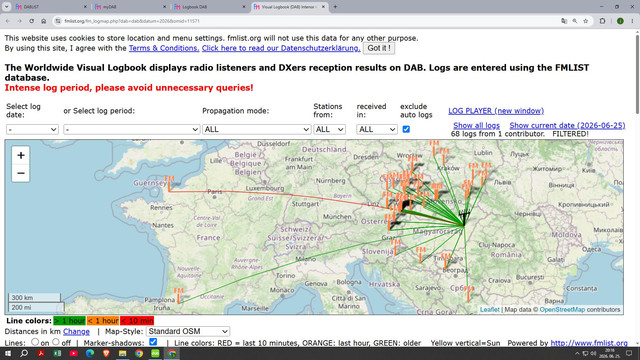Image resolution: width=640 pixels, height=360 pixels.
Task: Open the http://www.fmlist.org link
Action: 589,343
